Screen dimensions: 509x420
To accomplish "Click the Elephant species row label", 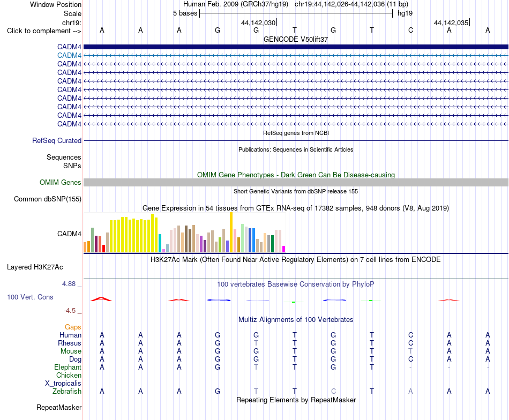I will [68, 367].
